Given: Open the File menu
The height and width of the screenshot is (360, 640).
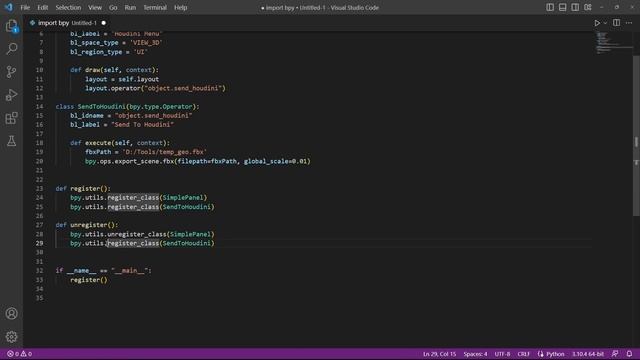Looking at the screenshot, I should (x=25, y=7).
